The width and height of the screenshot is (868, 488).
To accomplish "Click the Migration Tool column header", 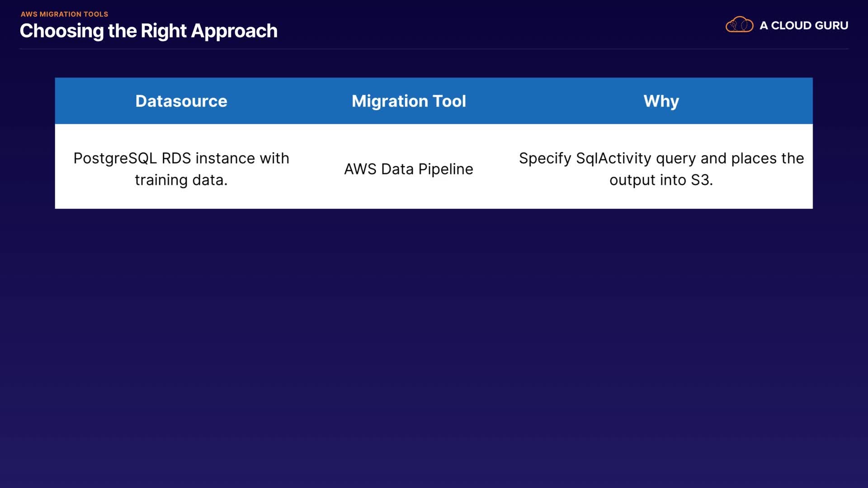I will [x=409, y=101].
